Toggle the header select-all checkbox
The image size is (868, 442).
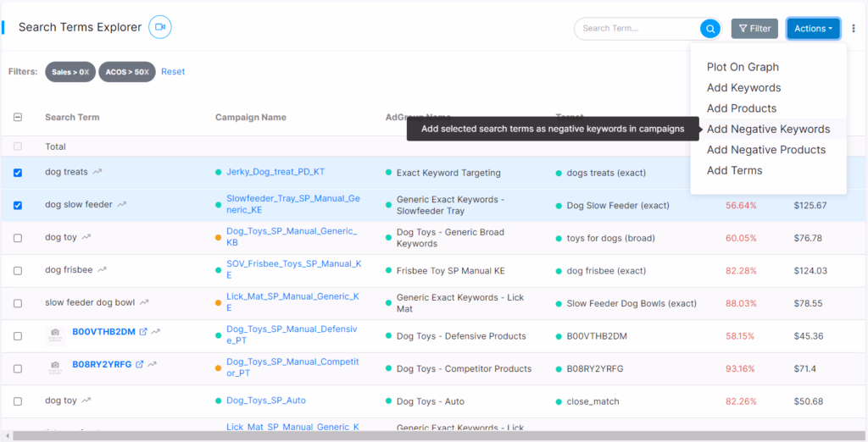[x=18, y=118]
